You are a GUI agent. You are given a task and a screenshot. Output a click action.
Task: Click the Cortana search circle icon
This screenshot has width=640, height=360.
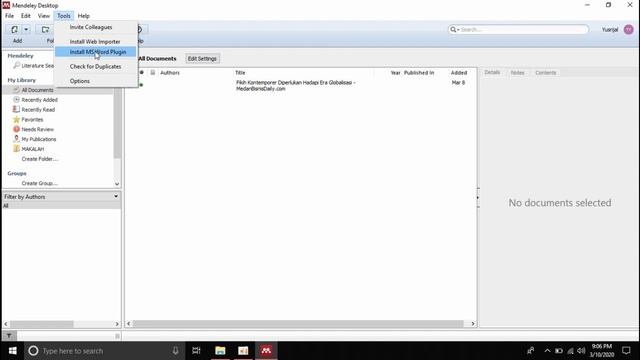click(x=33, y=351)
